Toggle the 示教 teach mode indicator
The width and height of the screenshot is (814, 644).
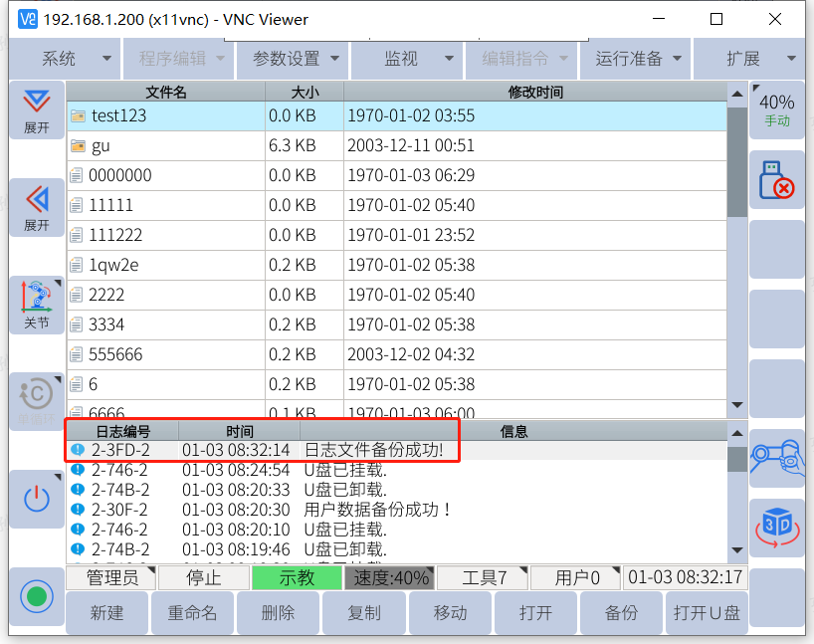tap(296, 578)
